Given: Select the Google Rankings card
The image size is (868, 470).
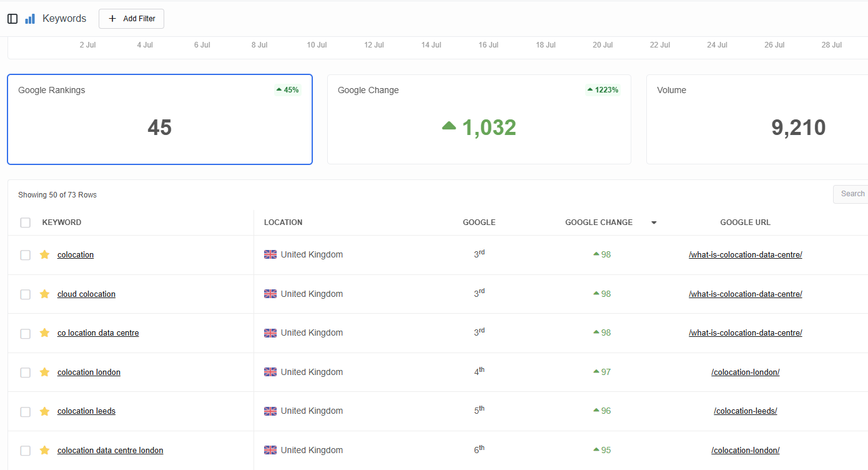Looking at the screenshot, I should (160, 119).
